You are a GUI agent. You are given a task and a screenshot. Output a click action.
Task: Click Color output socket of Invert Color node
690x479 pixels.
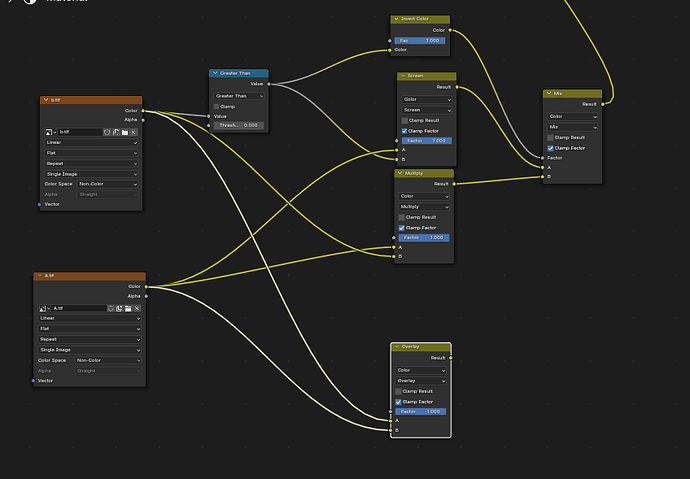click(450, 30)
